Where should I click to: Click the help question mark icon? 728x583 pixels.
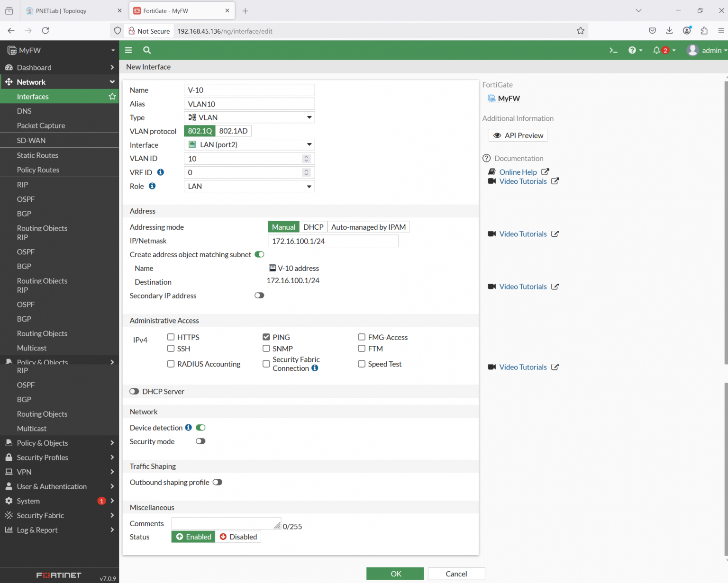coord(632,50)
